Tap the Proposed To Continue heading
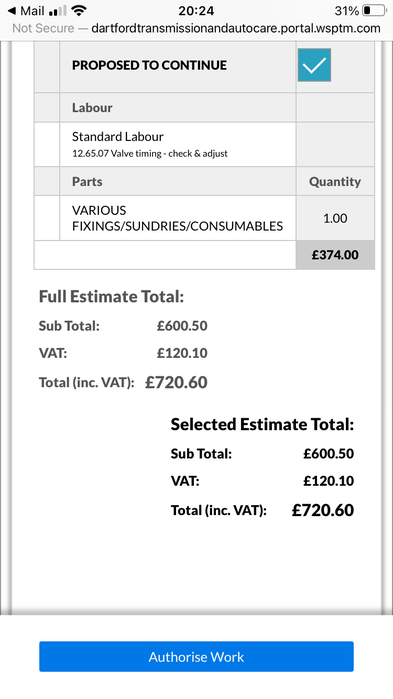The height and width of the screenshot is (699, 393). click(x=150, y=65)
